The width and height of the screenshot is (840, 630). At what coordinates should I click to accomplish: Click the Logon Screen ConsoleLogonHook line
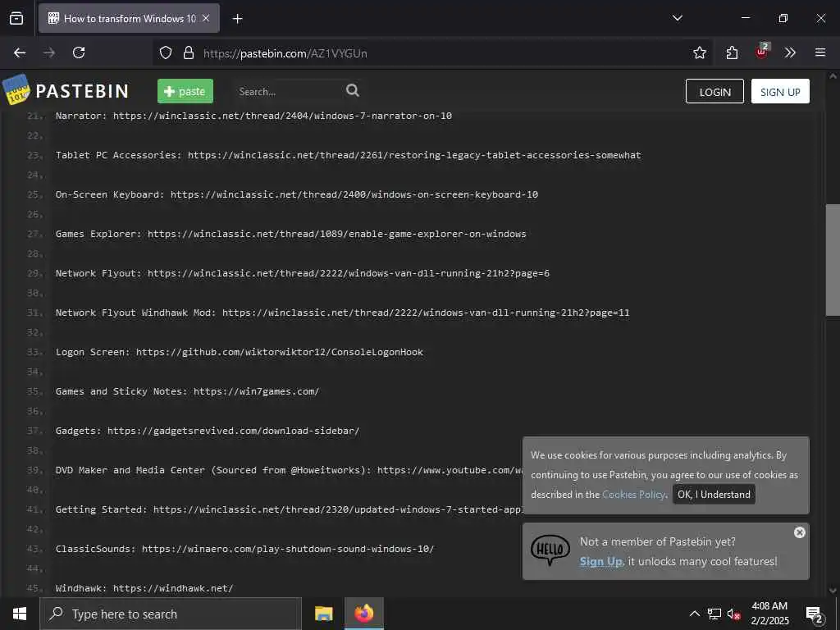pyautogui.click(x=240, y=352)
